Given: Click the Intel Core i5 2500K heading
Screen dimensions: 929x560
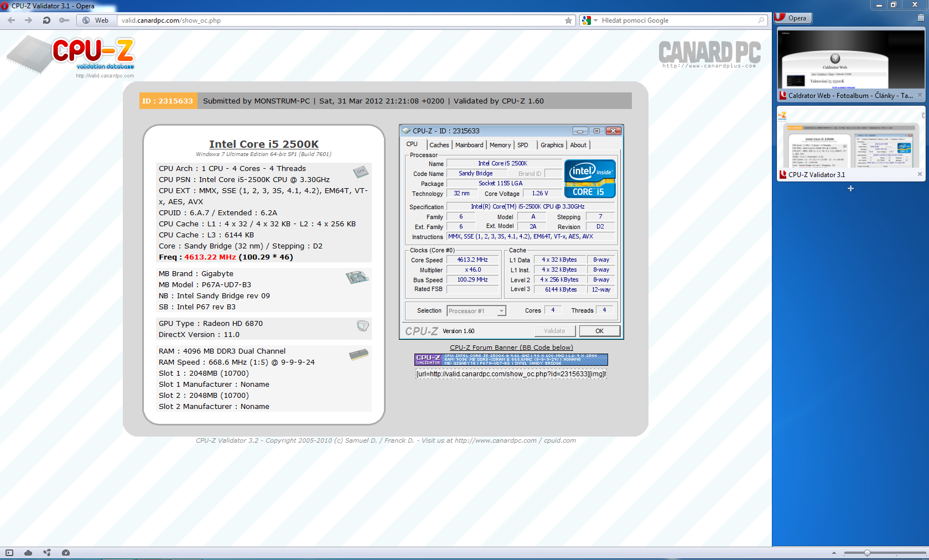Looking at the screenshot, I should (264, 144).
